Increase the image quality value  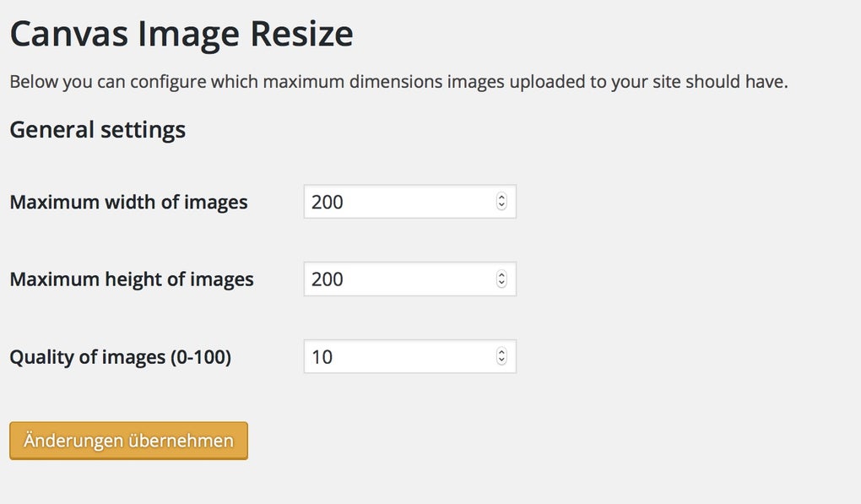point(503,352)
